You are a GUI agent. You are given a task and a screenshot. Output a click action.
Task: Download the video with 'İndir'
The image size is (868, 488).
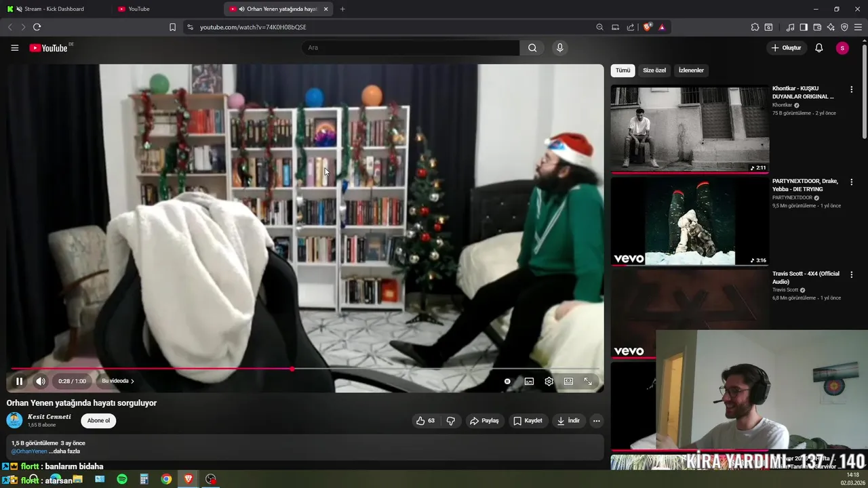click(x=568, y=421)
